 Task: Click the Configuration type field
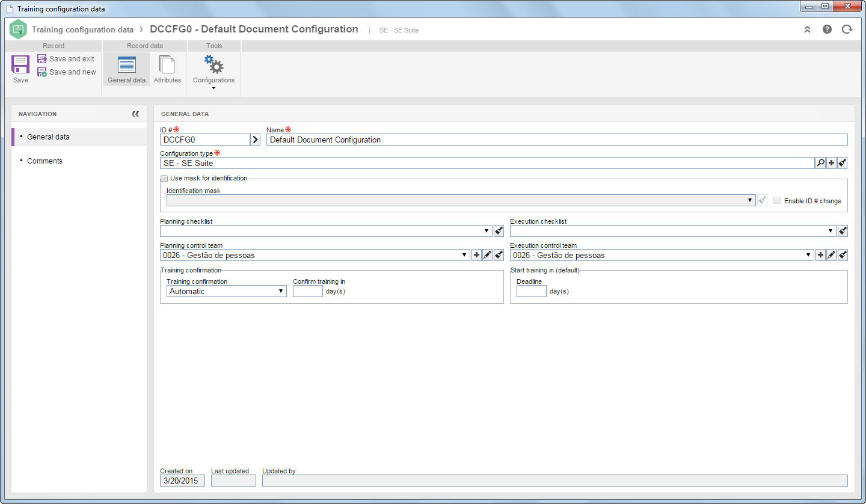coord(487,163)
